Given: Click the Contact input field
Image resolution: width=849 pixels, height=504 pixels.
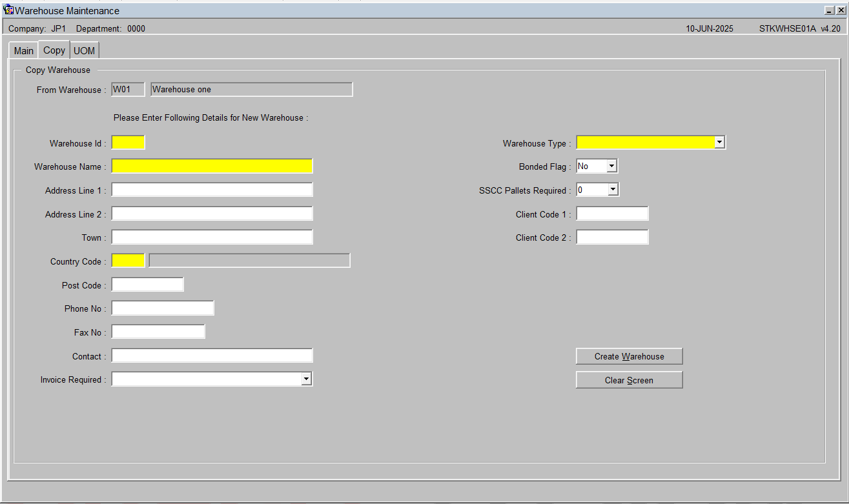Looking at the screenshot, I should pyautogui.click(x=212, y=356).
